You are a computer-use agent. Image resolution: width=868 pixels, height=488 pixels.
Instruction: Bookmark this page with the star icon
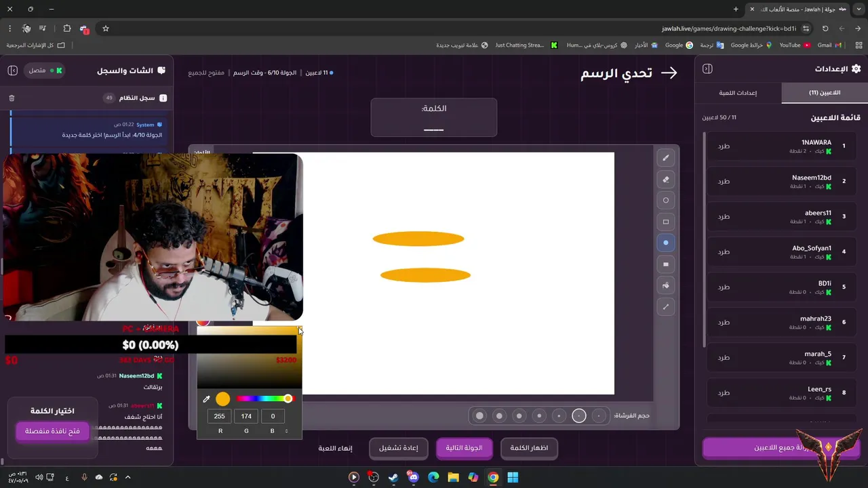tap(106, 28)
